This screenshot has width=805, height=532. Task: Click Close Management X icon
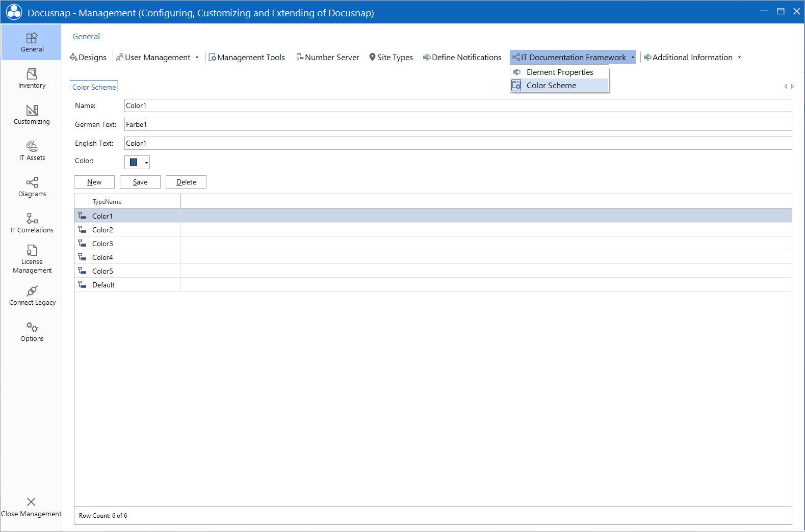31,502
